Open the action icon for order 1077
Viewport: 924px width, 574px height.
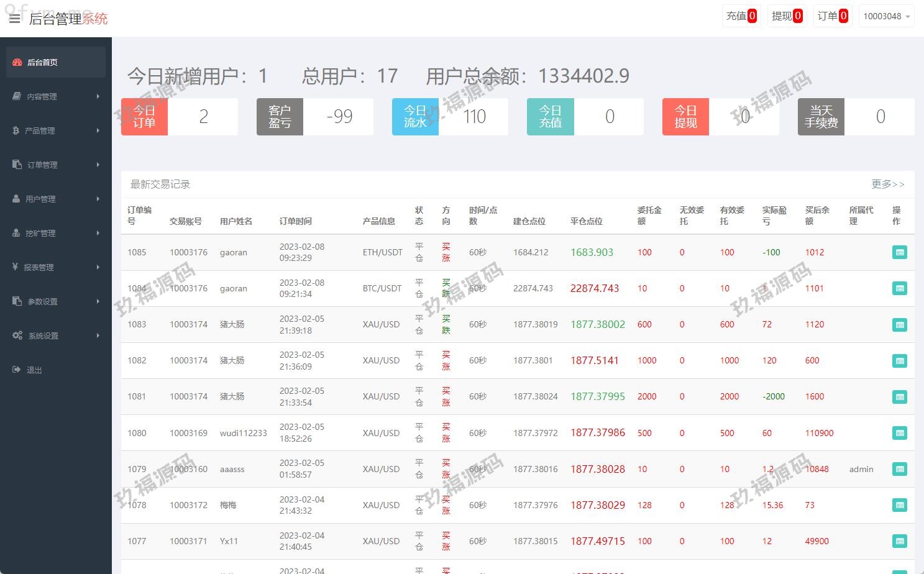[x=899, y=542]
